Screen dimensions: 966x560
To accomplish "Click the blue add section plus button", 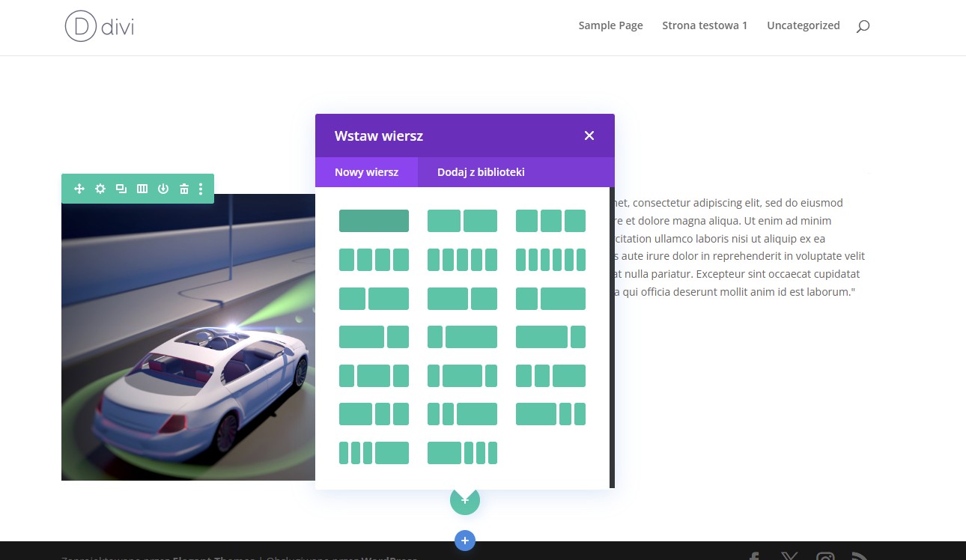I will click(x=465, y=540).
